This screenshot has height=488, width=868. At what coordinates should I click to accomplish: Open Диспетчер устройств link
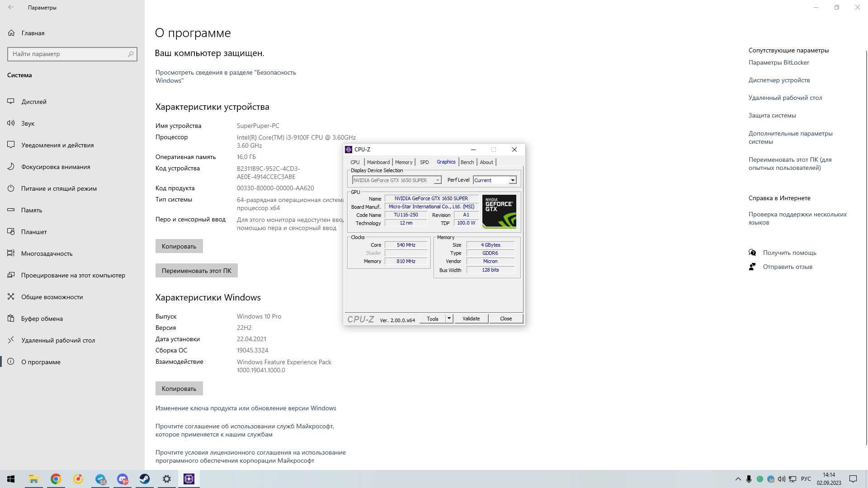tap(779, 80)
